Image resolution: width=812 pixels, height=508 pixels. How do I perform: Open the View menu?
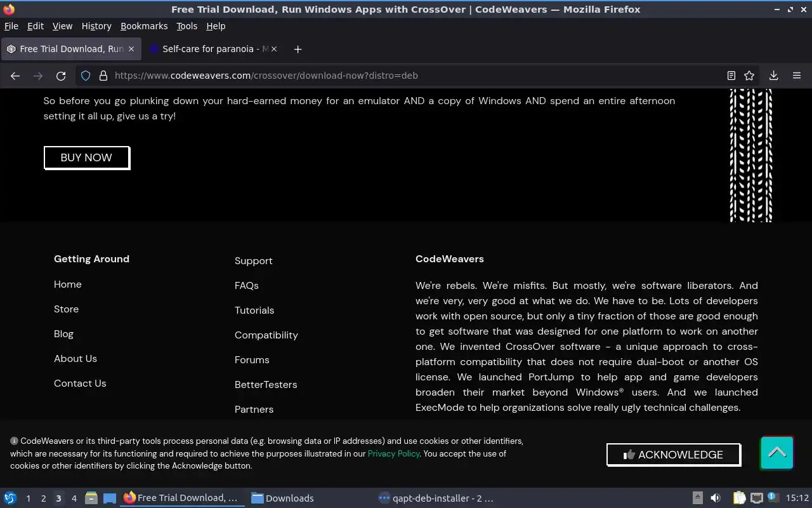[62, 26]
